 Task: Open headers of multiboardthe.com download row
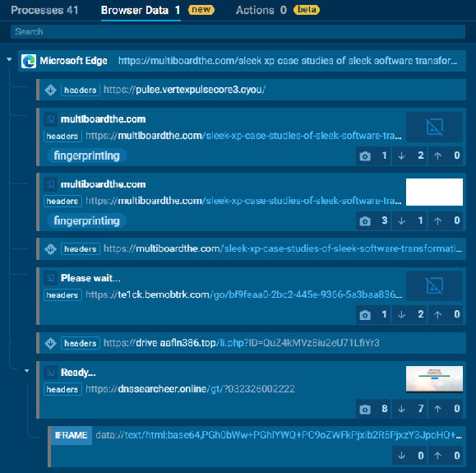(x=81, y=249)
